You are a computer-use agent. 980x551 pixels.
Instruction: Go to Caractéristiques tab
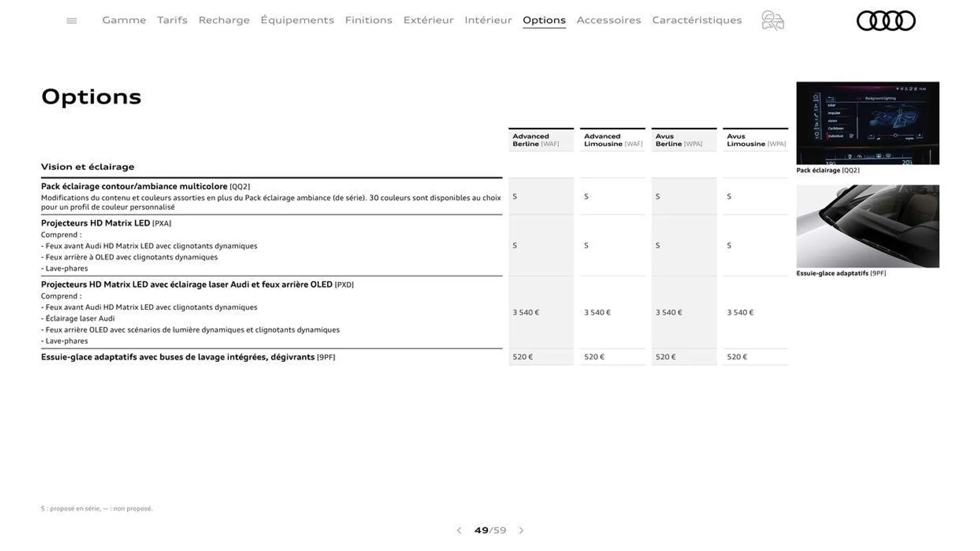[697, 20]
